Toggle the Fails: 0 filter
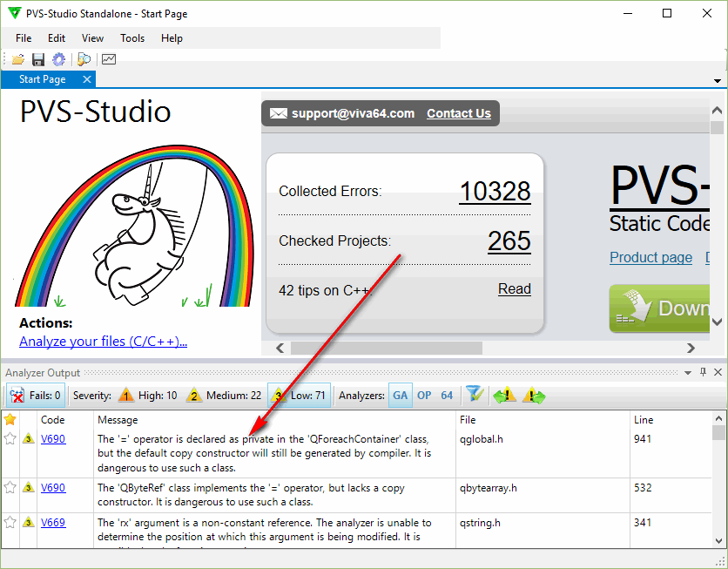The image size is (728, 569). point(36,396)
